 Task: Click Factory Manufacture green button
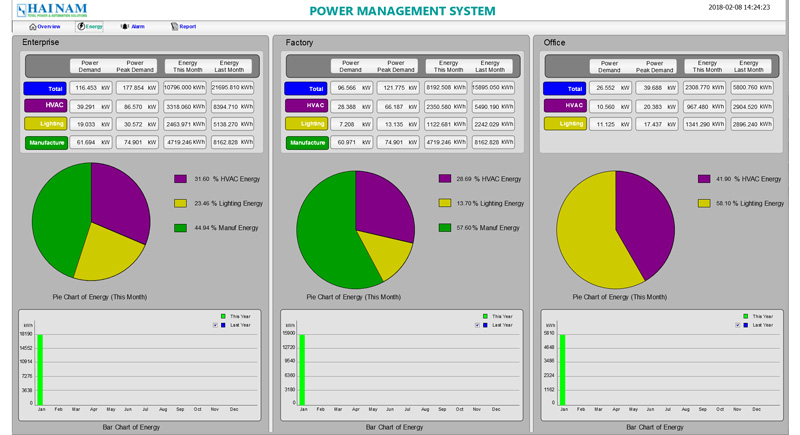click(x=305, y=143)
